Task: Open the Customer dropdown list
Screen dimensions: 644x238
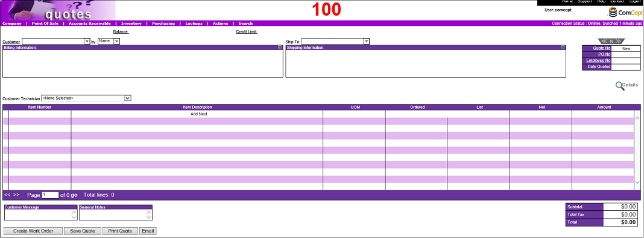Action: [x=87, y=41]
